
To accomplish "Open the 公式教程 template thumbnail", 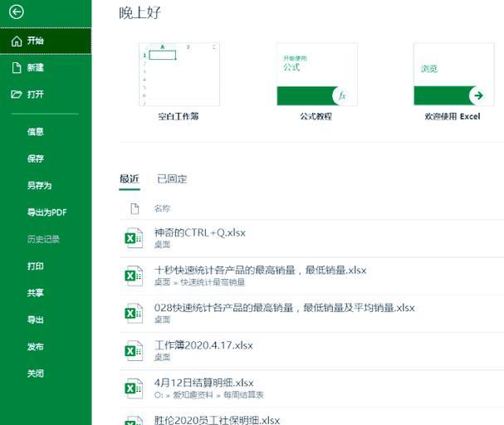I will pyautogui.click(x=317, y=74).
